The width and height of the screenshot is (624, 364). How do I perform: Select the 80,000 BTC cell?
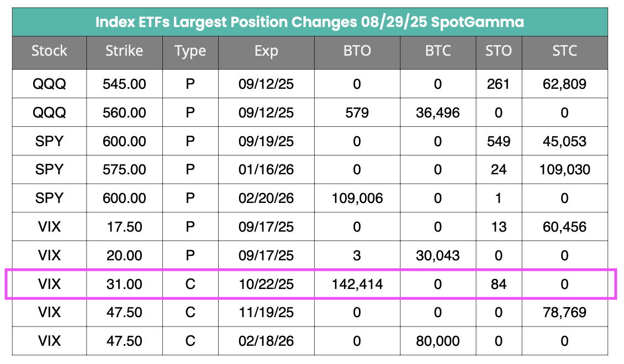438,341
